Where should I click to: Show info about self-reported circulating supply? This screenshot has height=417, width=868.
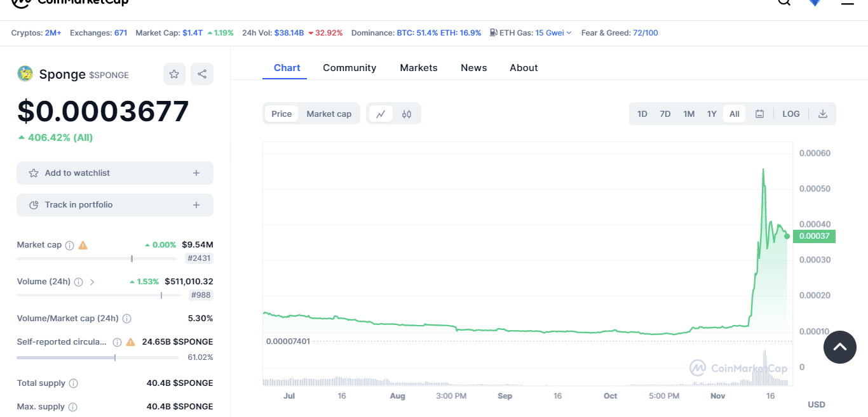click(x=117, y=342)
